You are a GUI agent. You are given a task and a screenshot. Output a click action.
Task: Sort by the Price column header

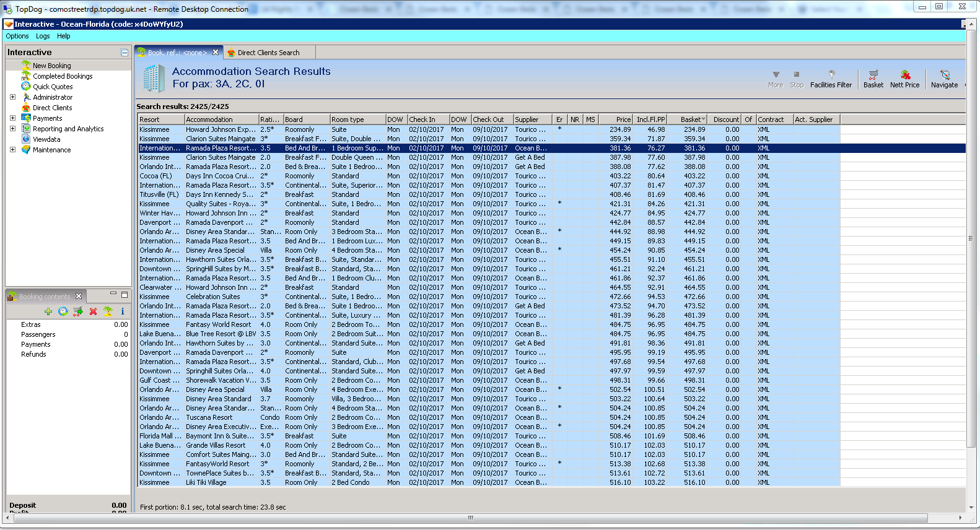(616, 119)
